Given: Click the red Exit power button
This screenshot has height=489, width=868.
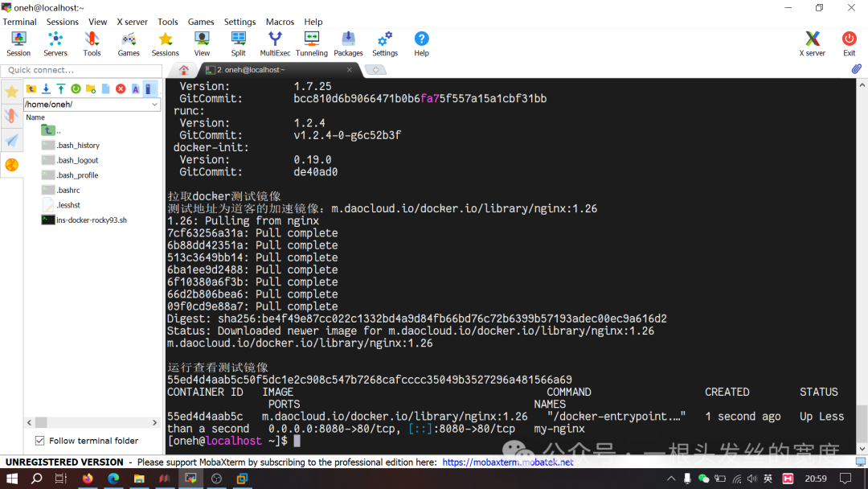Looking at the screenshot, I should [850, 43].
